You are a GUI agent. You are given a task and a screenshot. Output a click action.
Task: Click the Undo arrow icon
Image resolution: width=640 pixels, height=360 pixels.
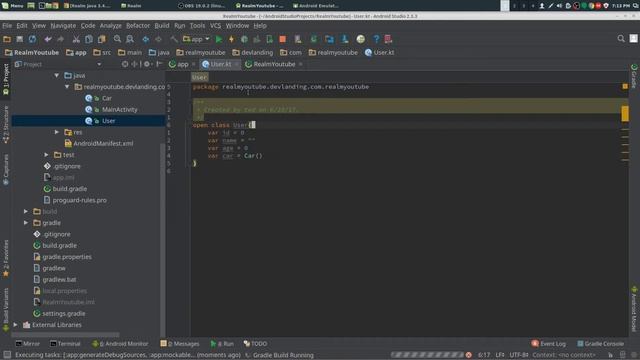[x=48, y=39]
